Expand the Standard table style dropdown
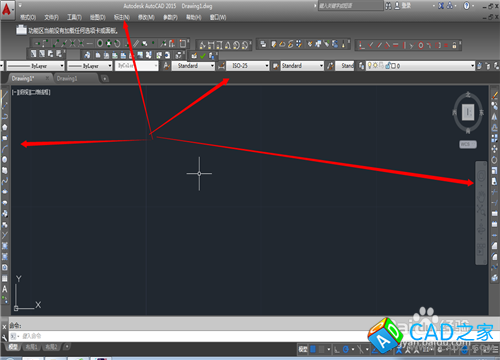 coord(321,66)
